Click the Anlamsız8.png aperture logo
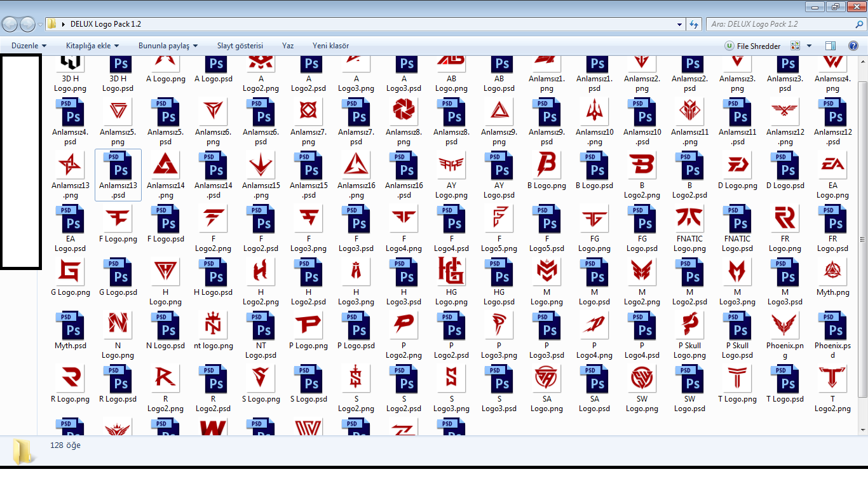868x488 pixels. click(404, 112)
